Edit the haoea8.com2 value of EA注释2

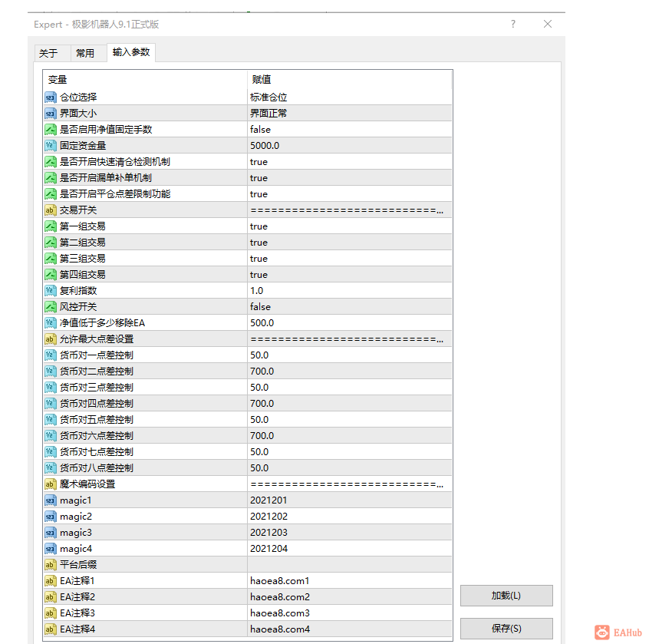[x=350, y=597]
